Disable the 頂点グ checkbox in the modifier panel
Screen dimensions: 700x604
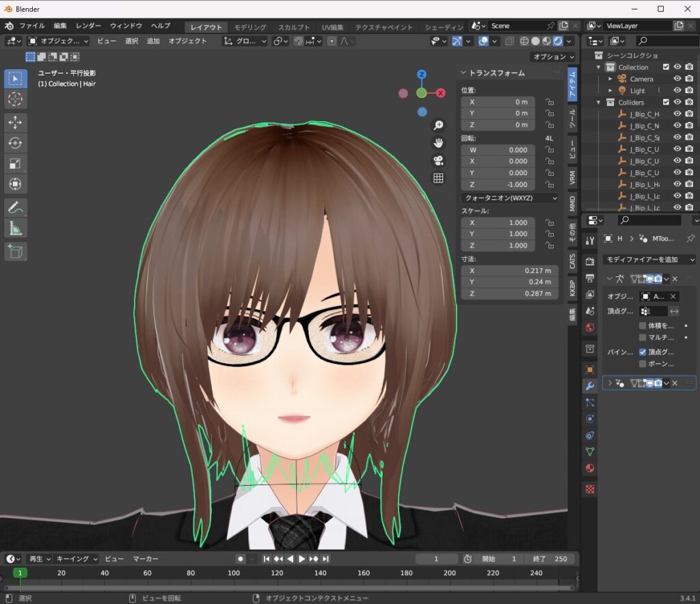tap(643, 352)
